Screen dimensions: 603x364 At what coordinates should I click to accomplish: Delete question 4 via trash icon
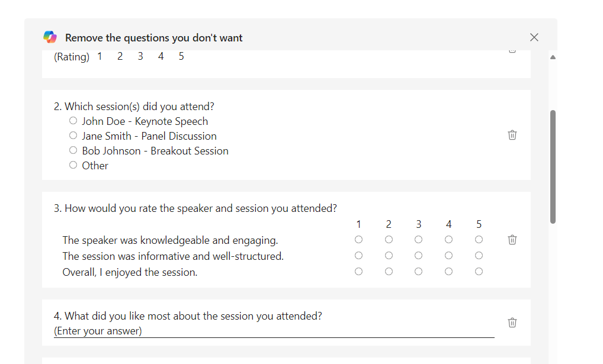[512, 323]
